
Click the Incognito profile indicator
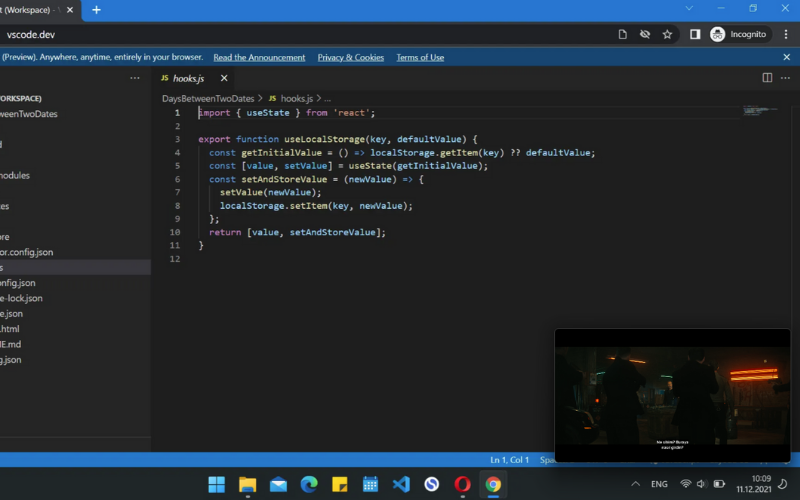pyautogui.click(x=739, y=34)
